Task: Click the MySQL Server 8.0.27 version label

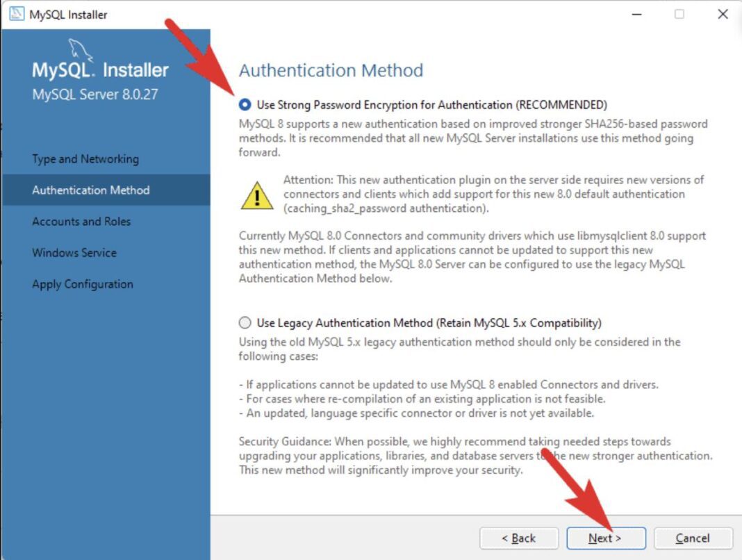Action: coord(95,94)
